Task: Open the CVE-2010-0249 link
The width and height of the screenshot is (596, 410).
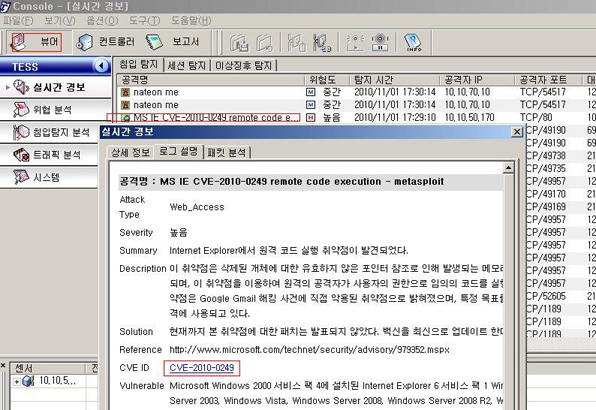Action: (x=201, y=368)
